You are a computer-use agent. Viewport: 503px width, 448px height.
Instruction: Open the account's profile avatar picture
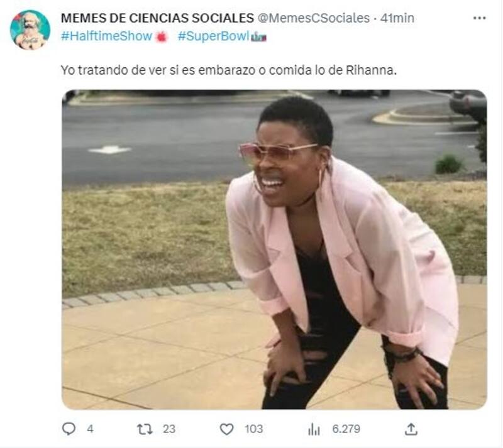[30, 30]
